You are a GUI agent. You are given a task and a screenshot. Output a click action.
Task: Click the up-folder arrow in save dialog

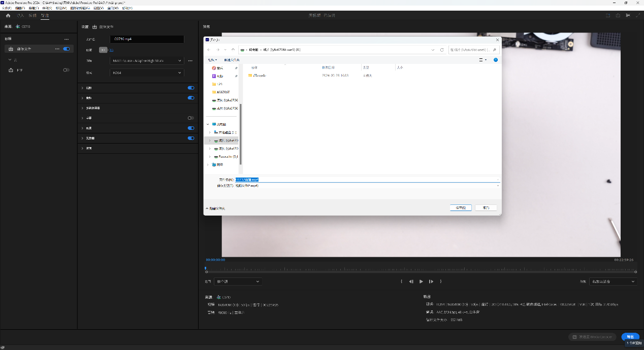233,50
